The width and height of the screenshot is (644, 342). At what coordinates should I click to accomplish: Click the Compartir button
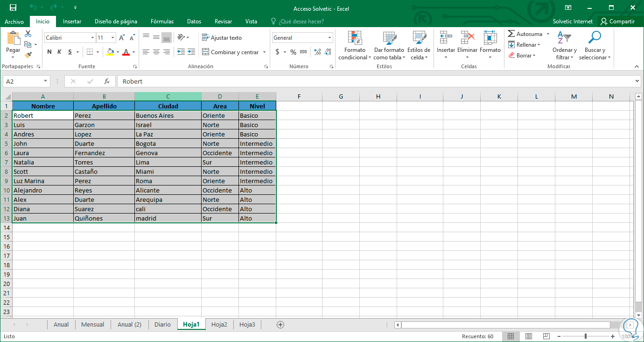617,21
